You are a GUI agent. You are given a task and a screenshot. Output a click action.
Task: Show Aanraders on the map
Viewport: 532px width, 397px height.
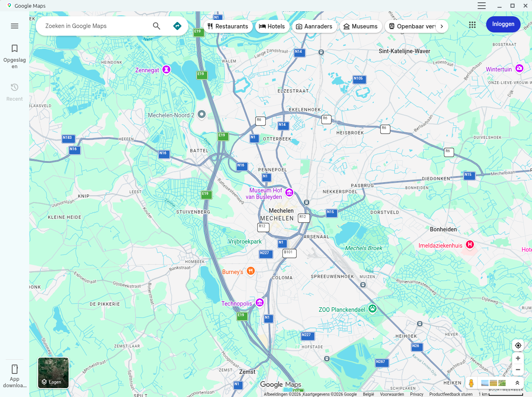[x=314, y=26]
